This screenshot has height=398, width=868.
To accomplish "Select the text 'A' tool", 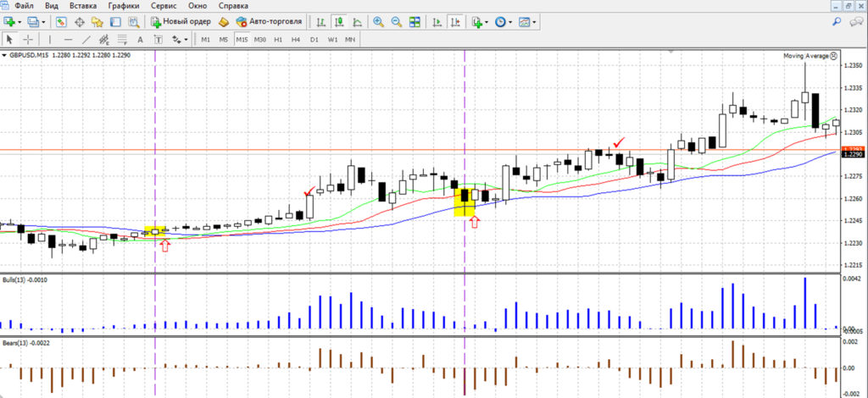I will click(140, 39).
